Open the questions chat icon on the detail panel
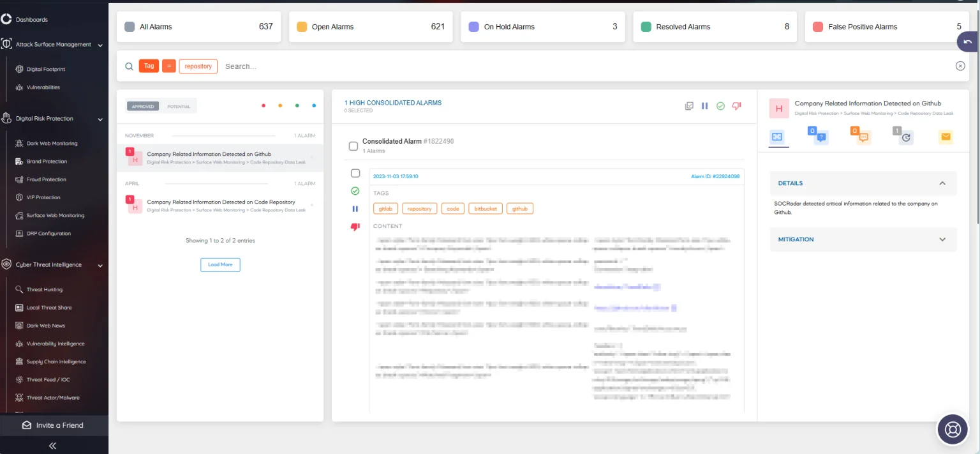 coord(820,137)
